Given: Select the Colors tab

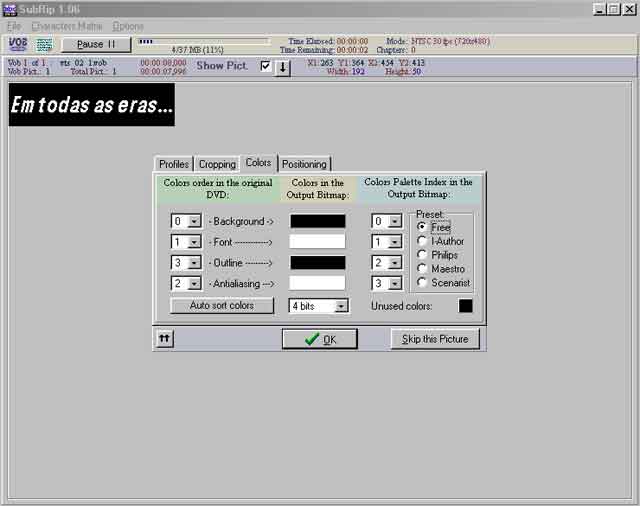Looking at the screenshot, I should (x=258, y=162).
